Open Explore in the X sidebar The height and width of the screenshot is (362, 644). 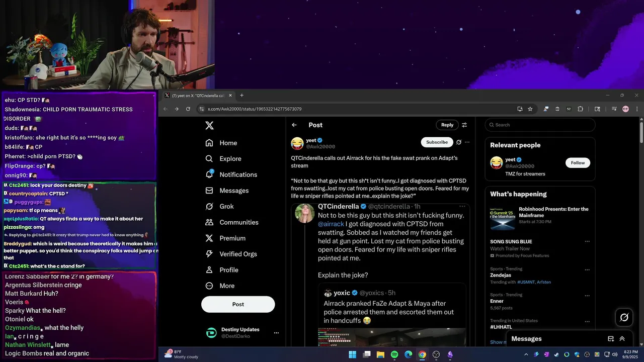(x=223, y=158)
